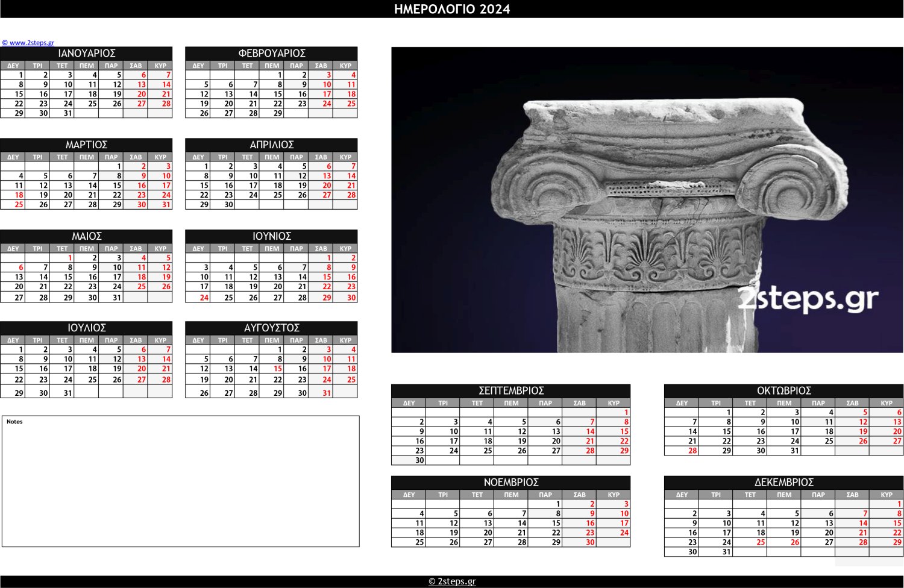Click the ΔΕΥ column header in ΙΑΝΟΥΑΡΙΟΣ
Image resolution: width=904 pixels, height=588 pixels.
[13, 66]
